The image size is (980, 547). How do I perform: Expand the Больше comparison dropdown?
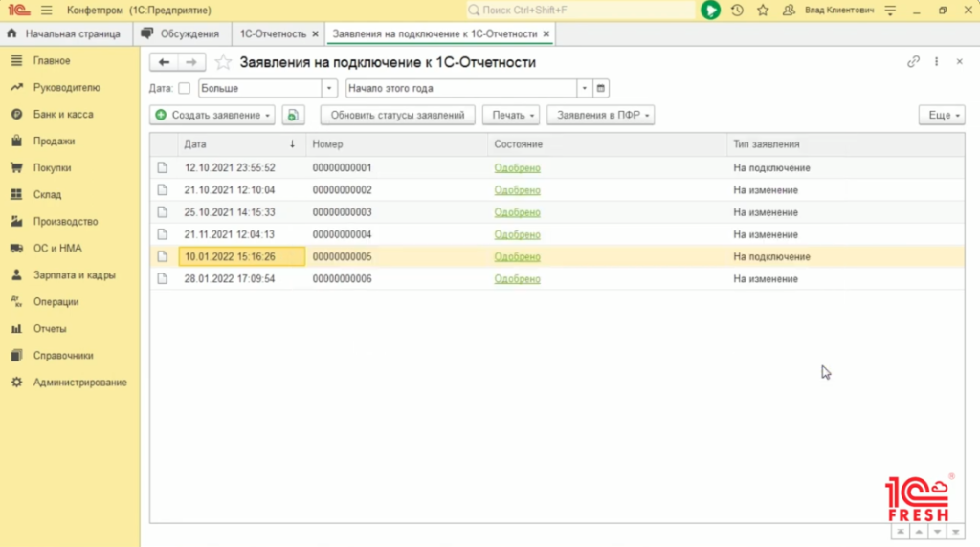(329, 88)
